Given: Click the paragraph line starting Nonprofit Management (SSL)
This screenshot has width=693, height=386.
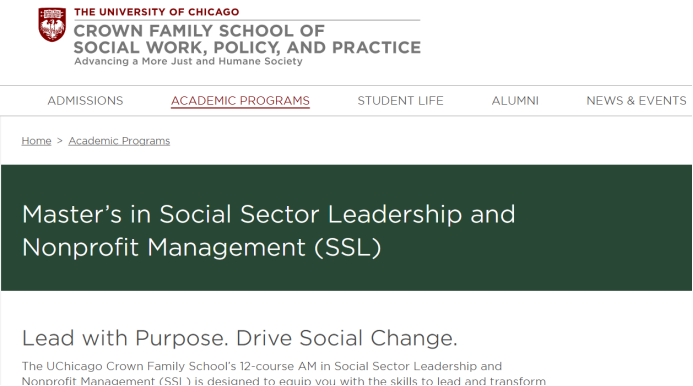Looking at the screenshot, I should point(284,380).
